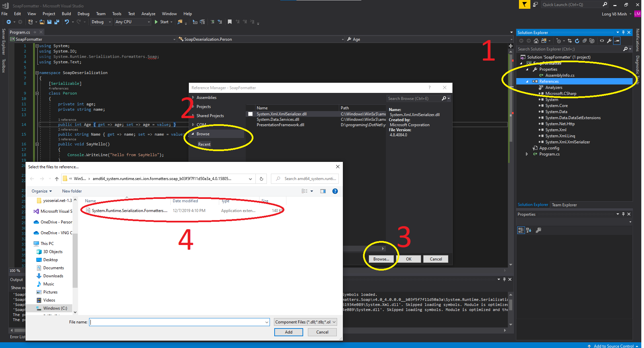Click Property Pages wrench in Properties panel
644x348 pixels.
click(x=538, y=230)
